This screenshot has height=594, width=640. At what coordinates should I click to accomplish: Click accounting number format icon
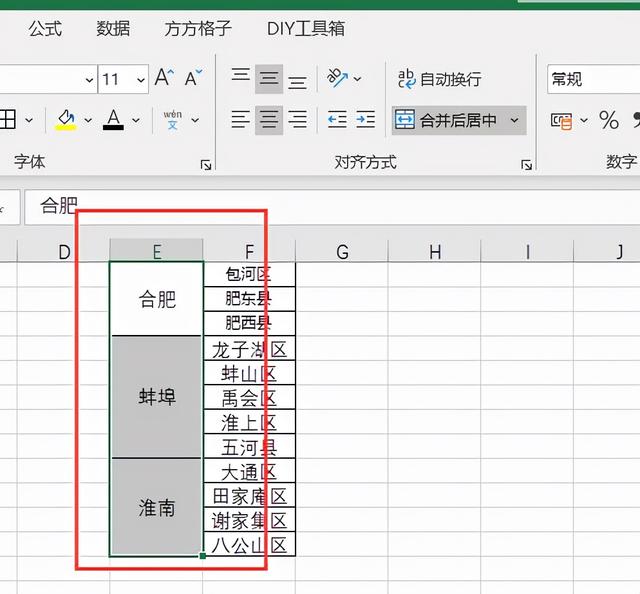pos(562,120)
